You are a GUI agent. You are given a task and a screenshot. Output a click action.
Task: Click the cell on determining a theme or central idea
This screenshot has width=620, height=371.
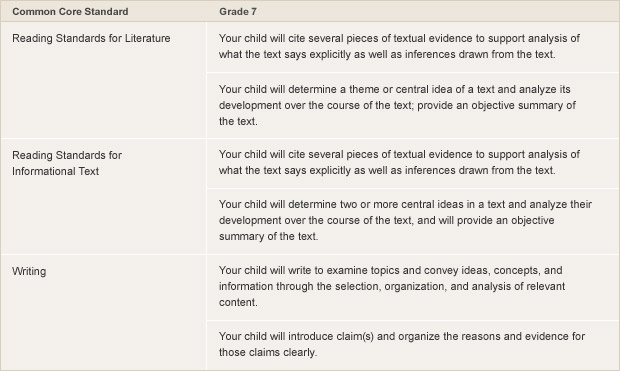click(412, 106)
